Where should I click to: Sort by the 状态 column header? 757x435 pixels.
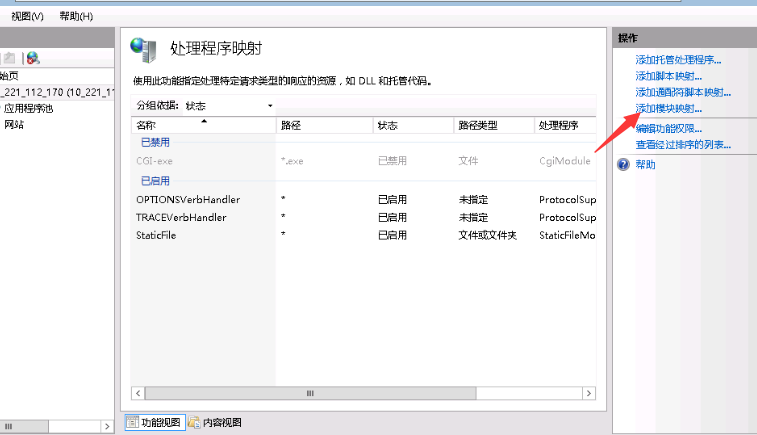tap(413, 126)
